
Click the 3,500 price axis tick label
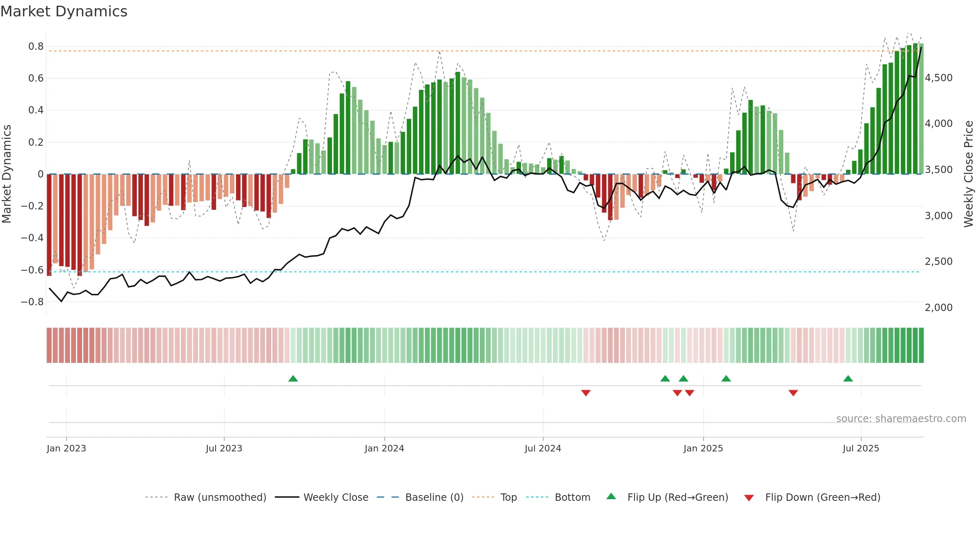[939, 169]
